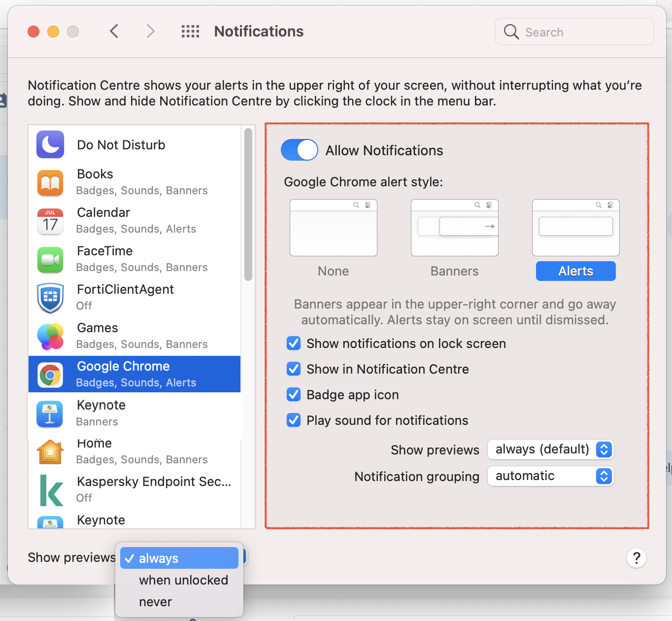Click in the Search field
This screenshot has width=672, height=621.
pyautogui.click(x=574, y=32)
